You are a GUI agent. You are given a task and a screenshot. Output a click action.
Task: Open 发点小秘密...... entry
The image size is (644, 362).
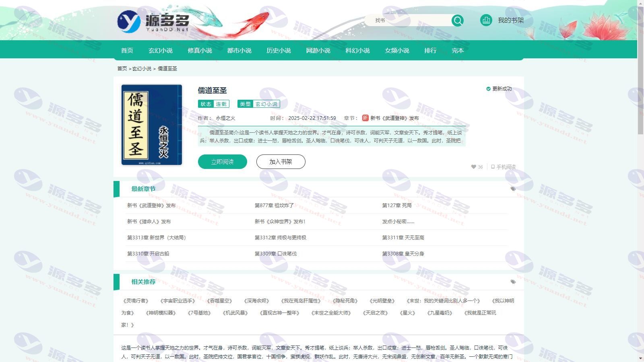pyautogui.click(x=398, y=222)
